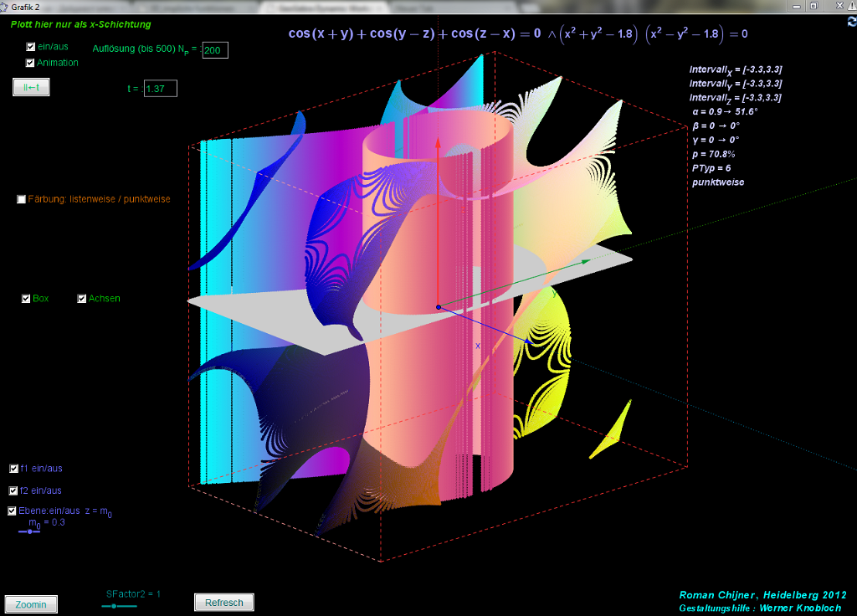This screenshot has height=616, width=857.
Task: Hide the bounding Box via checkbox
Action: click(x=26, y=299)
